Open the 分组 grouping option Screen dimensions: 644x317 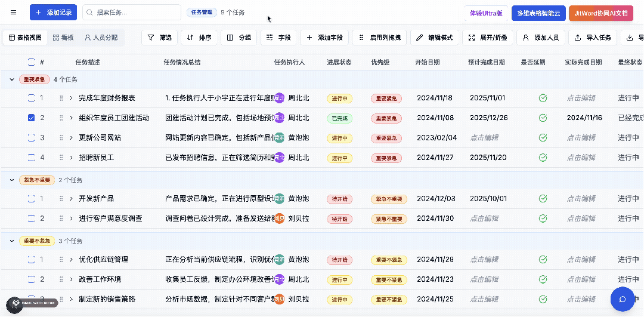click(239, 38)
